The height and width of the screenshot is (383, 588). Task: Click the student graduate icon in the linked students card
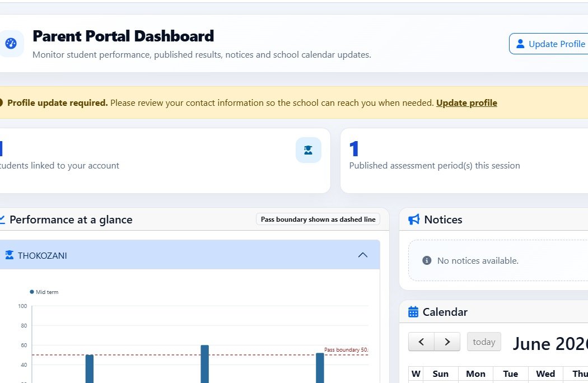(308, 150)
